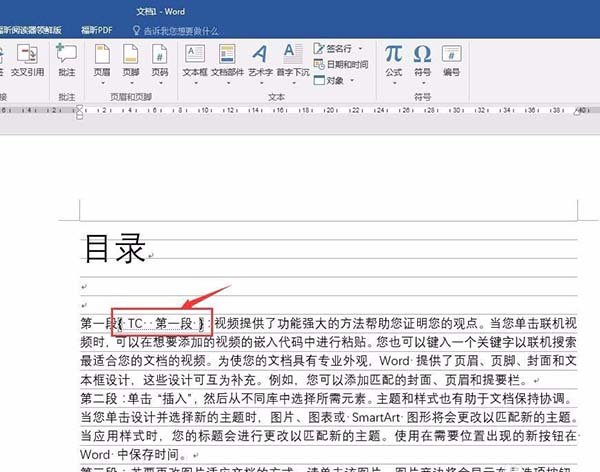Click the 符号 group label in ribbon
The height and width of the screenshot is (472, 600).
click(x=422, y=97)
